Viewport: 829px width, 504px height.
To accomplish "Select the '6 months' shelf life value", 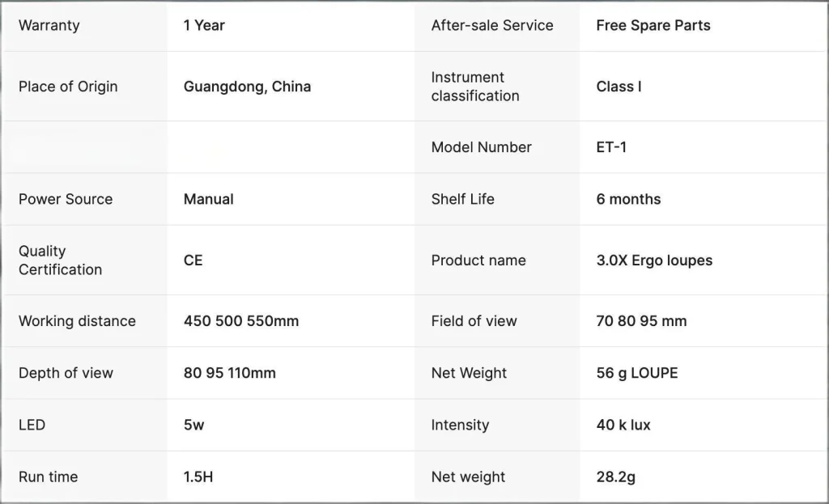I will pyautogui.click(x=628, y=199).
